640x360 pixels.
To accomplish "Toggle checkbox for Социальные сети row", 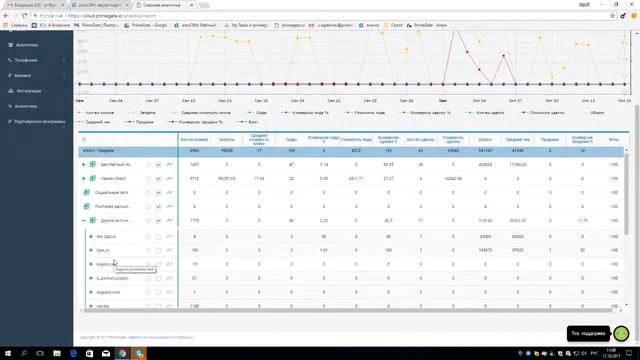I will click(158, 192).
